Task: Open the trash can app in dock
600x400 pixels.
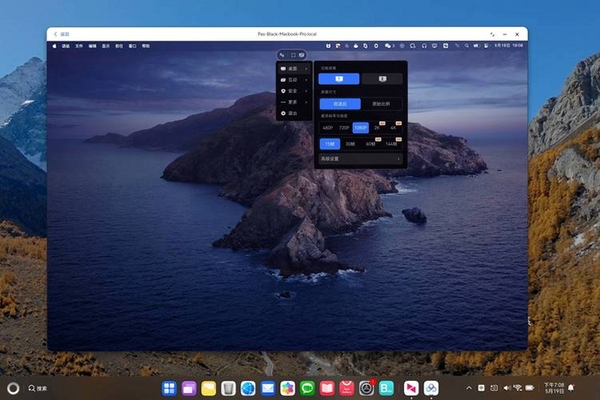Action: (x=228, y=389)
